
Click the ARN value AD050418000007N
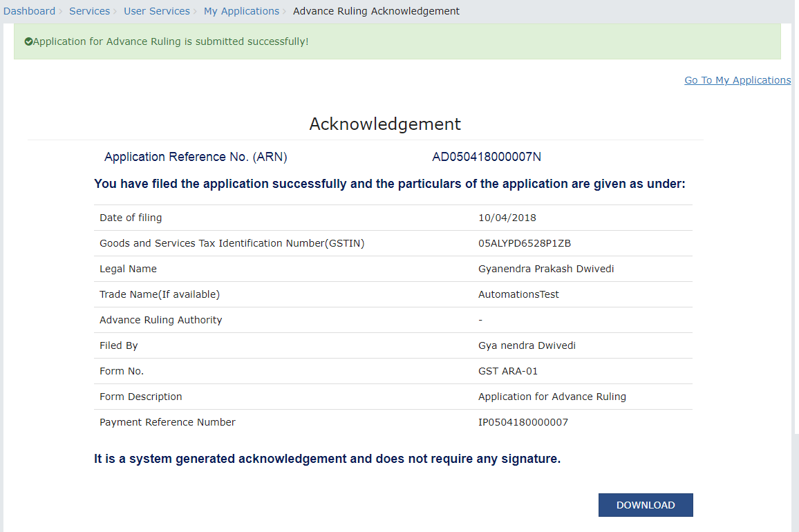486,157
